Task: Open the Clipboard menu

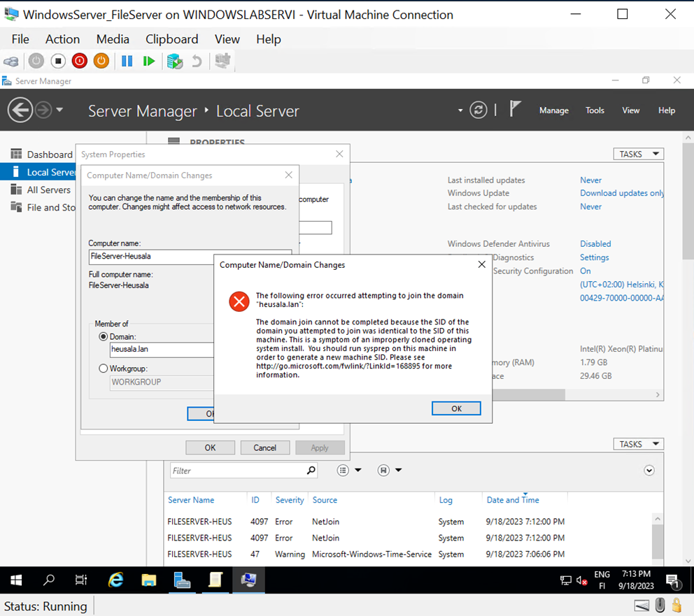Action: (x=172, y=39)
